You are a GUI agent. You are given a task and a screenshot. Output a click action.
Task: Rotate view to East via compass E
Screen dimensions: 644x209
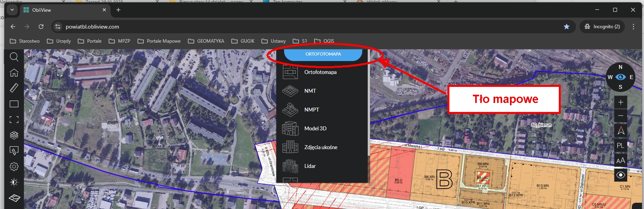click(x=631, y=77)
